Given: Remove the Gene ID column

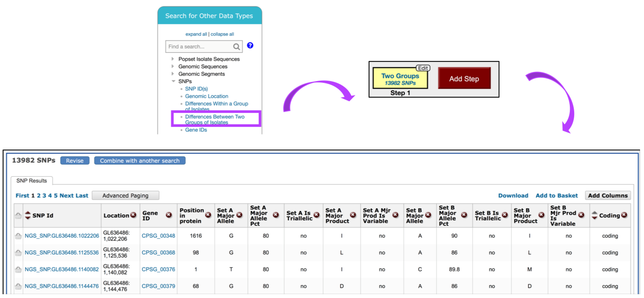Looking at the screenshot, I should coord(169,215).
